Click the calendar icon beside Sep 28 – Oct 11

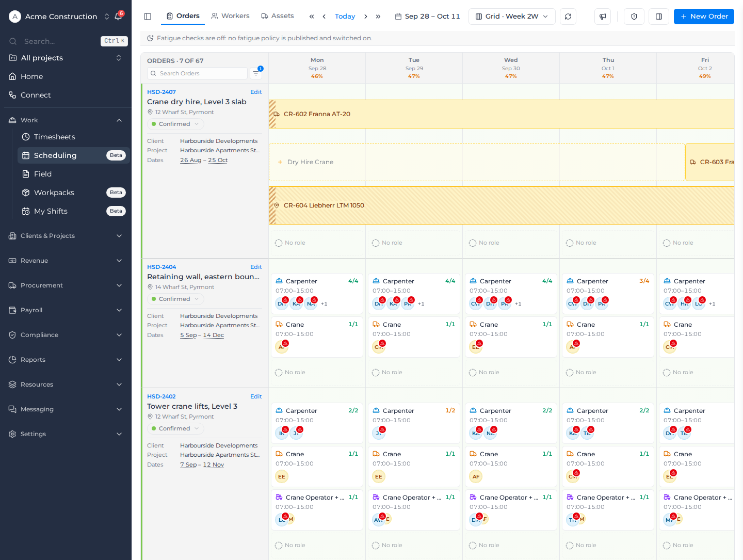(398, 17)
